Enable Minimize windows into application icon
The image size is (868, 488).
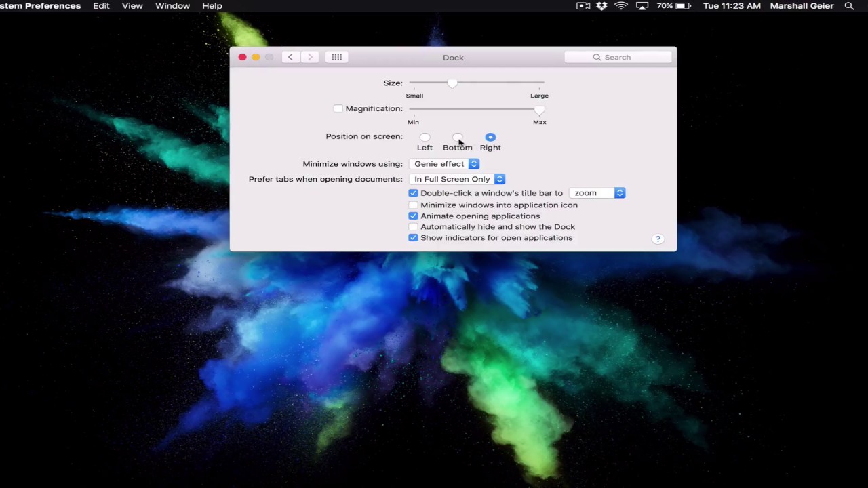(413, 205)
